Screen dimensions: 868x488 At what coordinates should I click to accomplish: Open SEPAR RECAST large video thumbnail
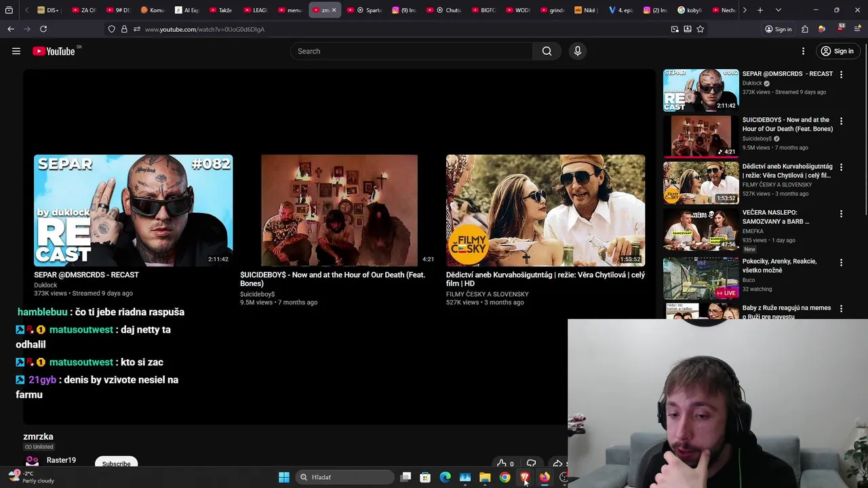(x=134, y=211)
